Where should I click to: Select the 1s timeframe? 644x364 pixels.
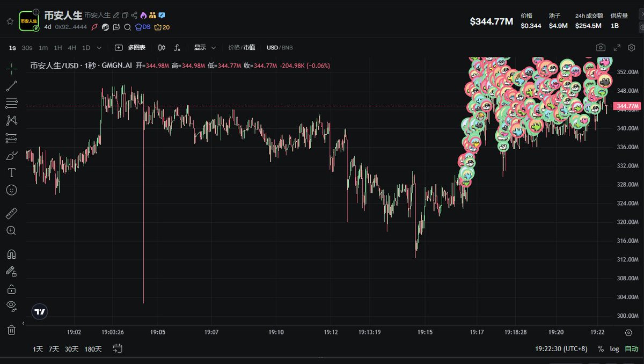point(12,48)
